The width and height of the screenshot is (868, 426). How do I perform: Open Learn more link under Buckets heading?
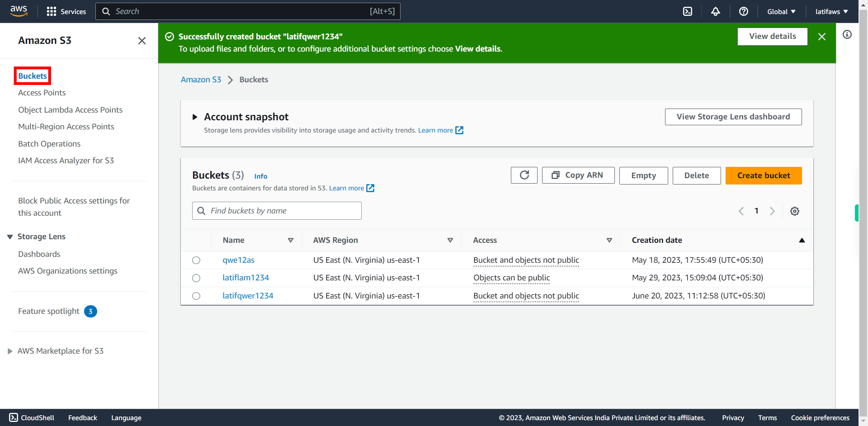351,188
